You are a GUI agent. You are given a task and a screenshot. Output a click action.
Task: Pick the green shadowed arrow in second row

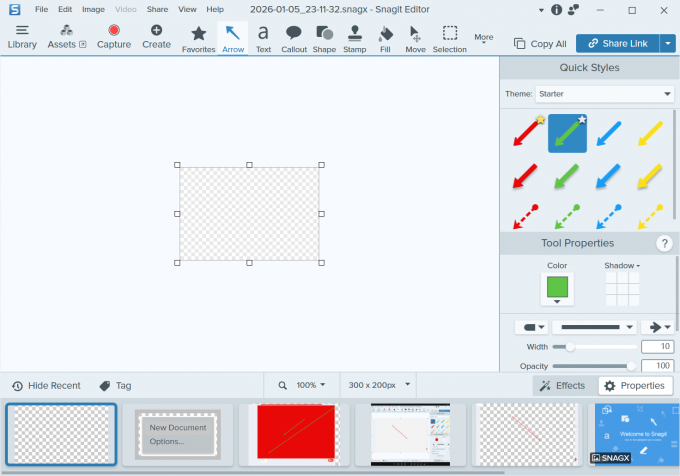(567, 176)
